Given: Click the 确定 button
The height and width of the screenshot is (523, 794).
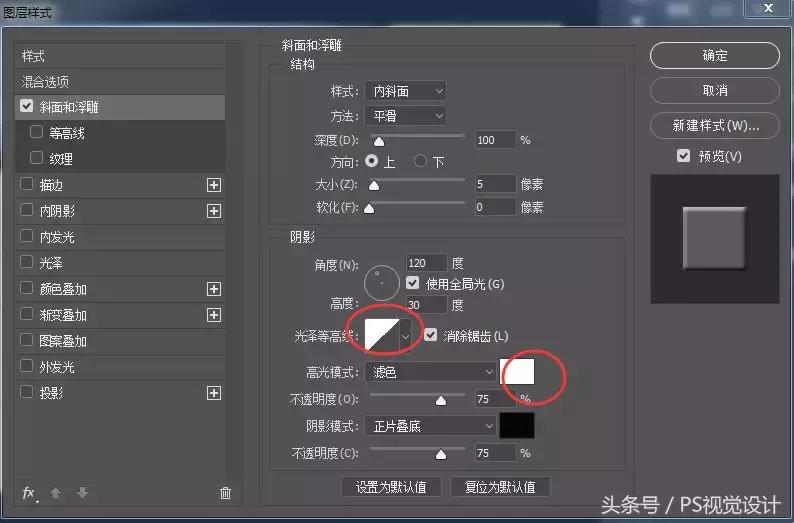Looking at the screenshot, I should (714, 56).
